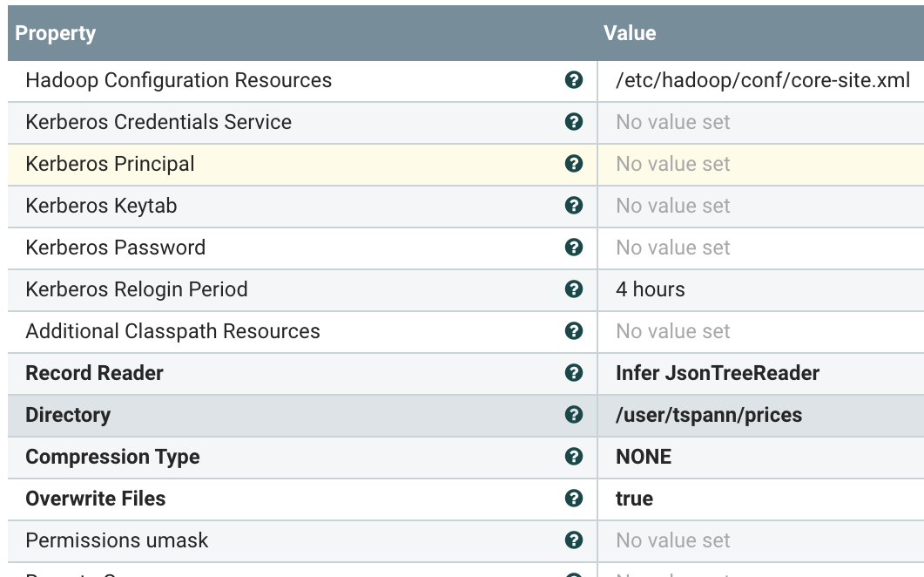924x577 pixels.
Task: Click help icon for Hadoop Configuration Resources
Action: point(574,80)
